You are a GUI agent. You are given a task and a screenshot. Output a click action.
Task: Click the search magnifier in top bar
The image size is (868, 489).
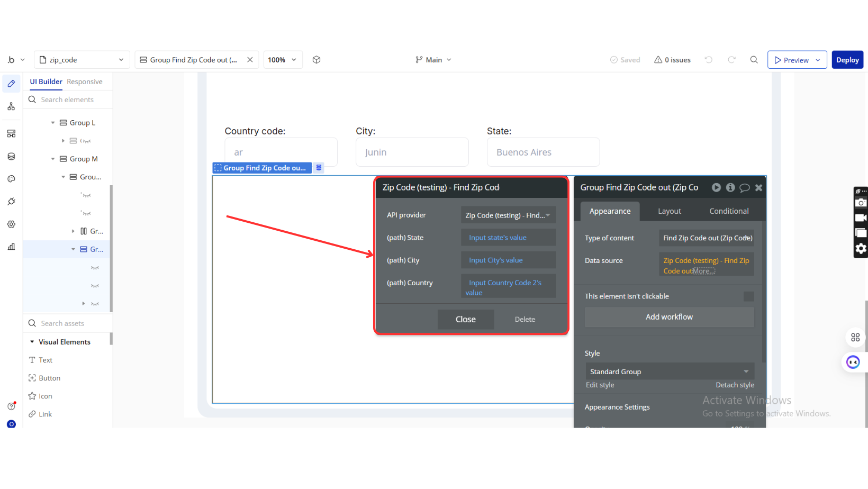[754, 60]
